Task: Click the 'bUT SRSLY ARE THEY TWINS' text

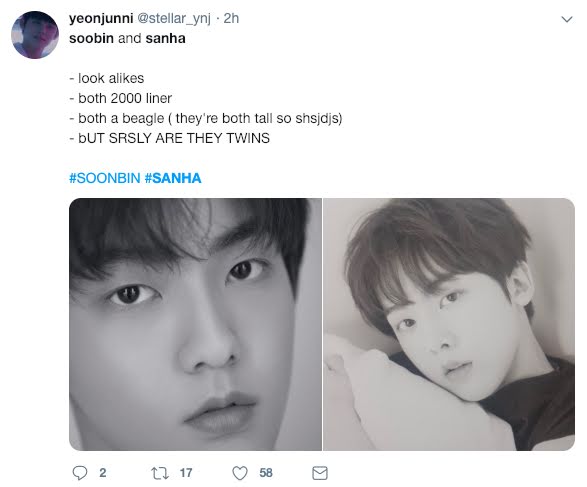Action: (174, 138)
